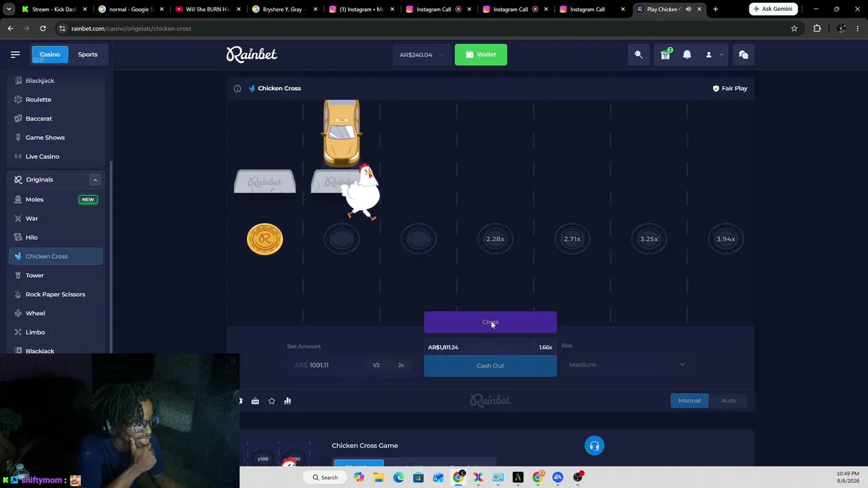Viewport: 868px width, 488px height.
Task: Open the hamburger sidebar menu
Action: click(x=15, y=54)
